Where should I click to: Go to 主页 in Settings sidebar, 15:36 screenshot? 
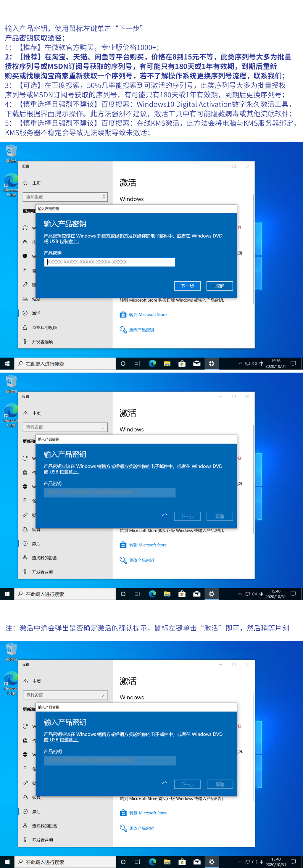pos(32,183)
